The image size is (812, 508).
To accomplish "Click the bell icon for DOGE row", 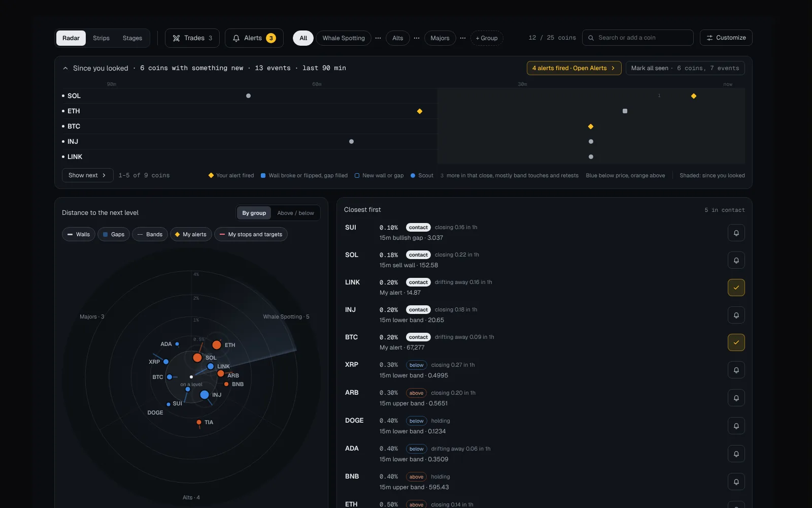I will tap(736, 426).
